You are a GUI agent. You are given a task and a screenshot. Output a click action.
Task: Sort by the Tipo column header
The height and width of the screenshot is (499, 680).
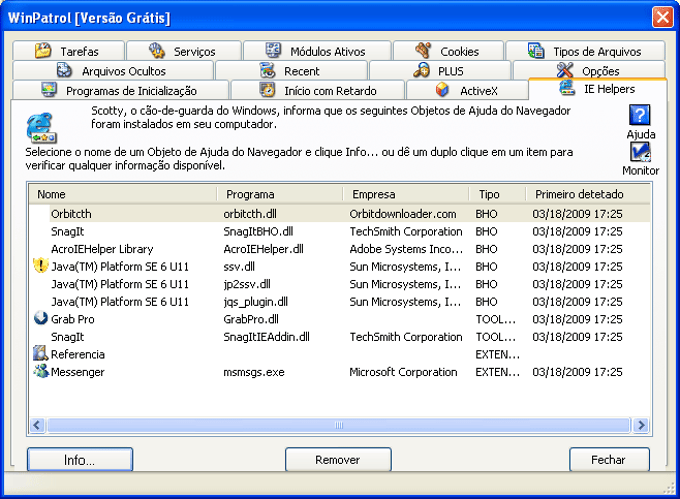click(497, 194)
